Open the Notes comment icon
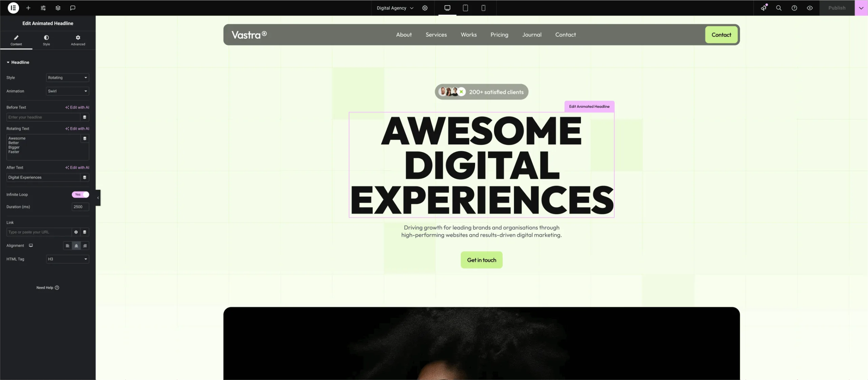 [x=73, y=8]
